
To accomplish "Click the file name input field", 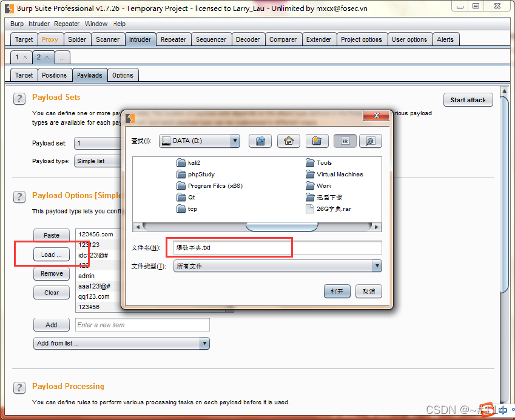I will tap(278, 248).
